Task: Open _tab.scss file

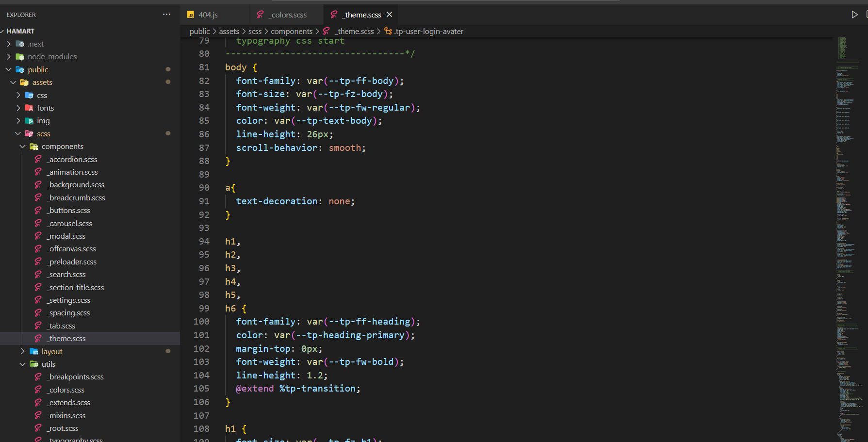Action: point(61,326)
